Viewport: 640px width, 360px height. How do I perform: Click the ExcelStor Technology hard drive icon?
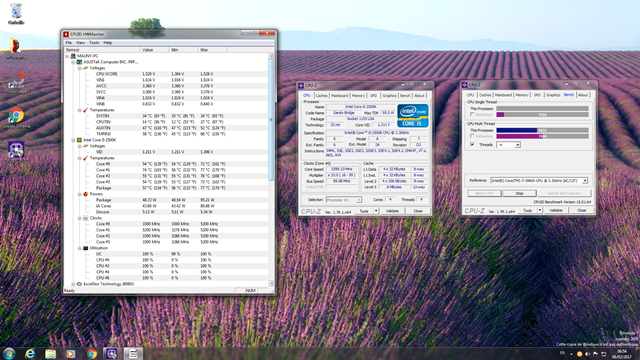[79, 284]
